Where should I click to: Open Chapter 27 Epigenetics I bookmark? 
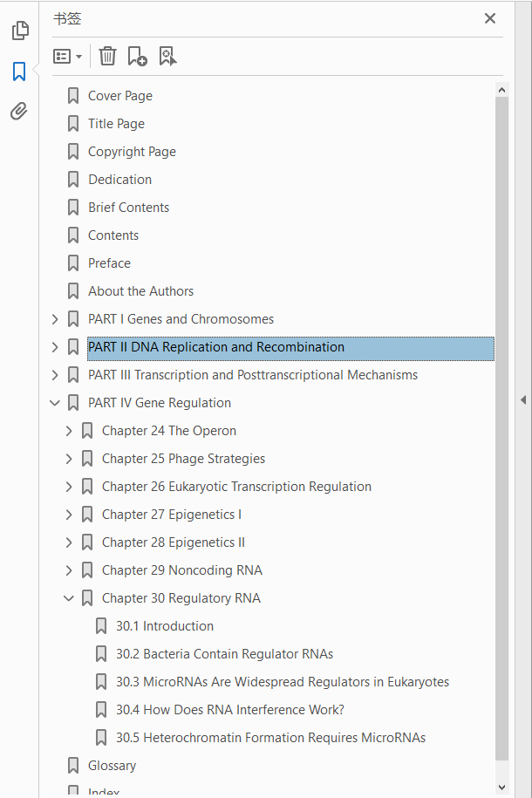[x=171, y=515]
